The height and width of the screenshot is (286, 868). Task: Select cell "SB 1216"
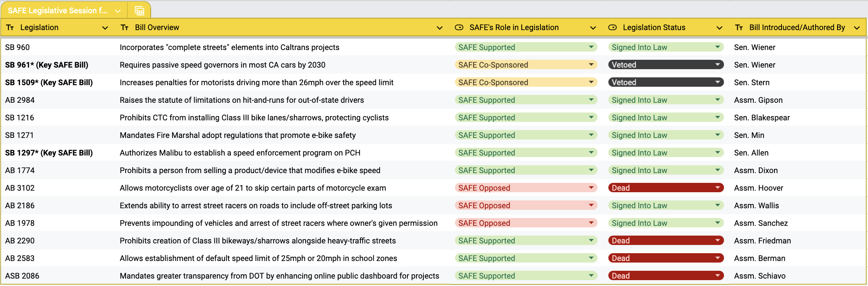tap(58, 118)
